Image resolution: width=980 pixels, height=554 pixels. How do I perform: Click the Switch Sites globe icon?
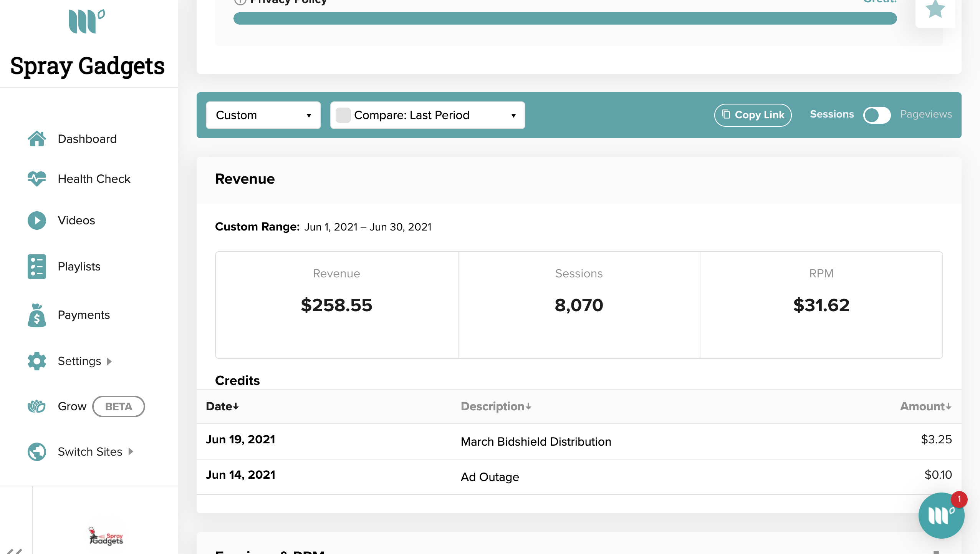[36, 452]
